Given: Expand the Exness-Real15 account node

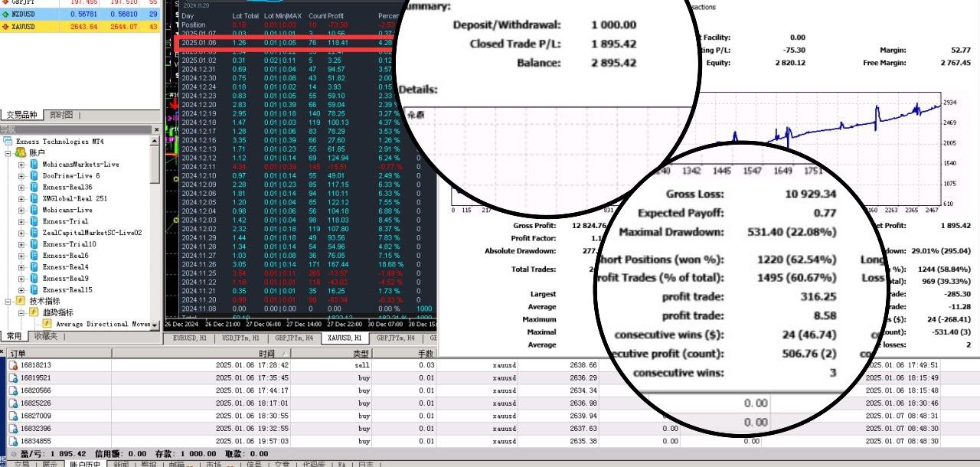Looking at the screenshot, I should 21,290.
